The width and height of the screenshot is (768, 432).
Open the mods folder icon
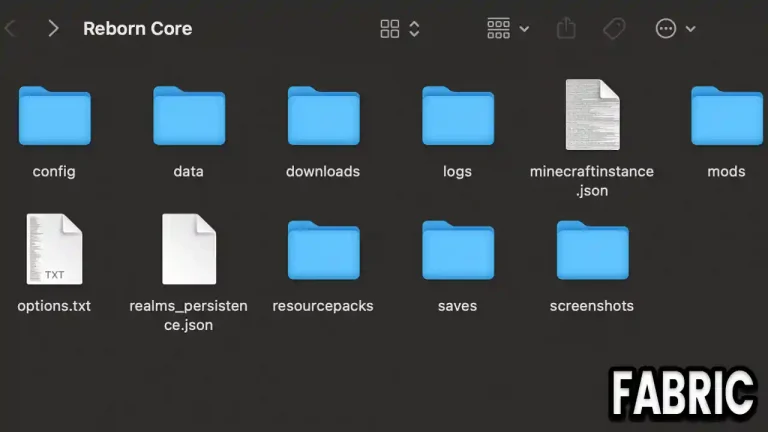point(727,116)
